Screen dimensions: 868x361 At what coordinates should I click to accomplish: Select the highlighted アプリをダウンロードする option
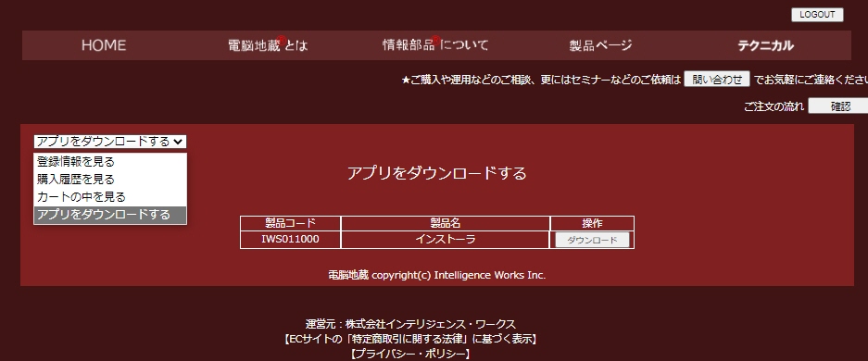pos(110,215)
